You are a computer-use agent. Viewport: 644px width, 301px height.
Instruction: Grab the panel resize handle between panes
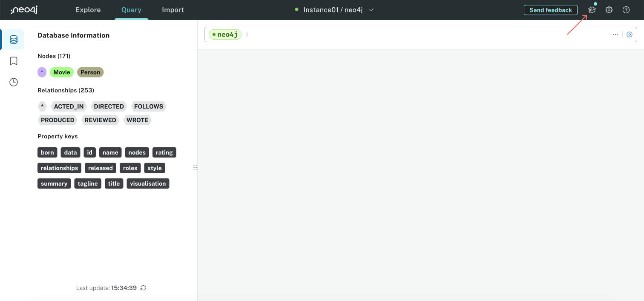pos(195,167)
